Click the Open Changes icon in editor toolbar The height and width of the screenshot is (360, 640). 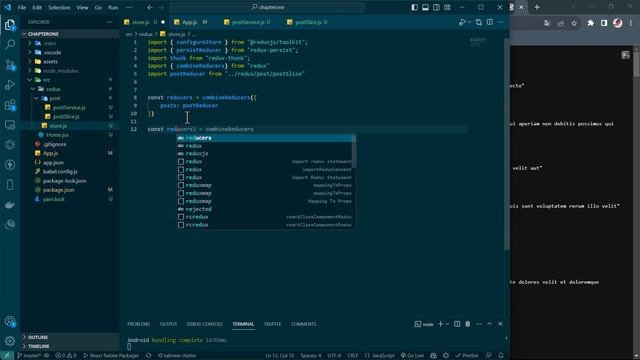pyautogui.click(x=478, y=22)
